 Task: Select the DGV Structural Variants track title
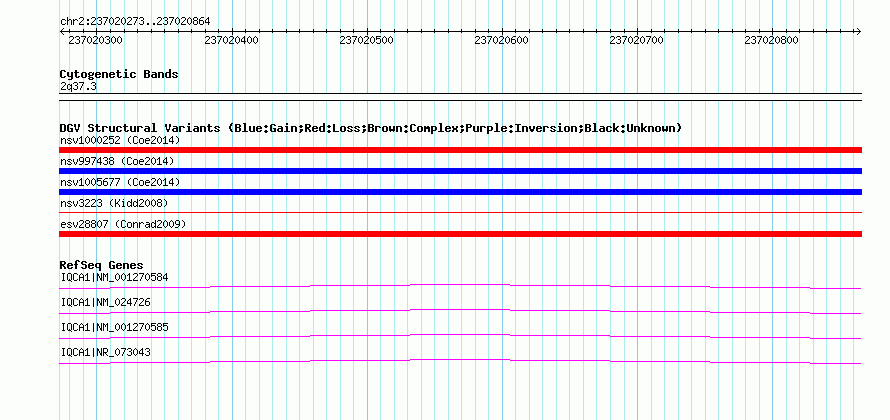pyautogui.click(x=371, y=128)
